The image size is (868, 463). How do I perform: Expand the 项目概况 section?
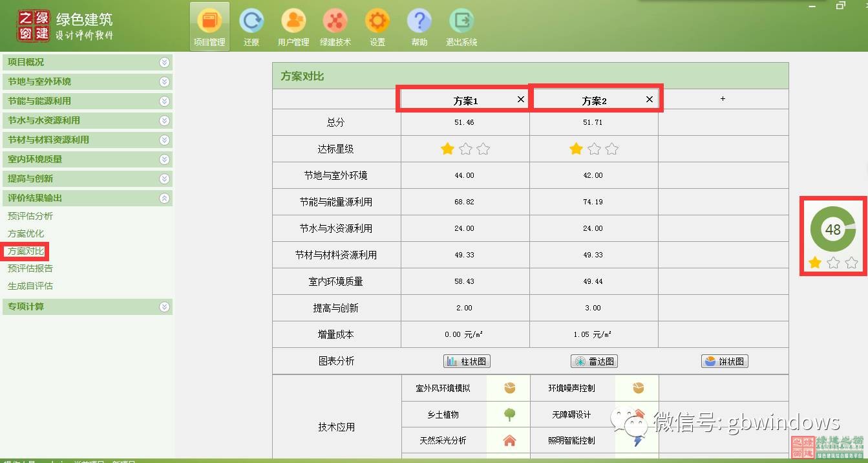[164, 62]
